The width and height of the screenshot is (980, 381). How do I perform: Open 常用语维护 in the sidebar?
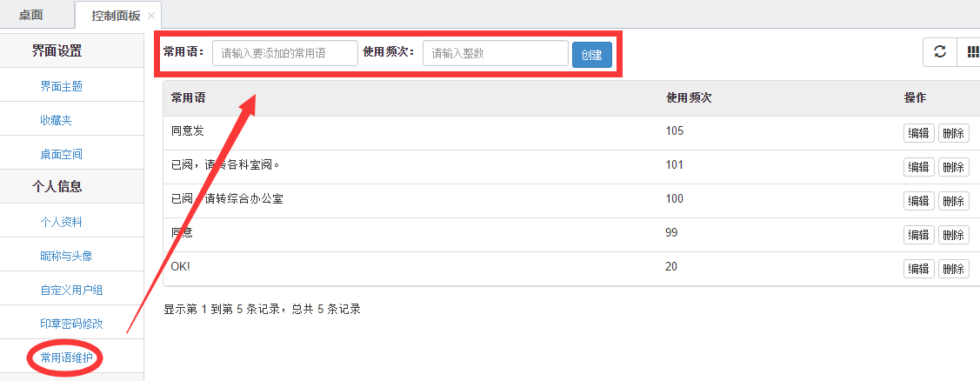[66, 358]
